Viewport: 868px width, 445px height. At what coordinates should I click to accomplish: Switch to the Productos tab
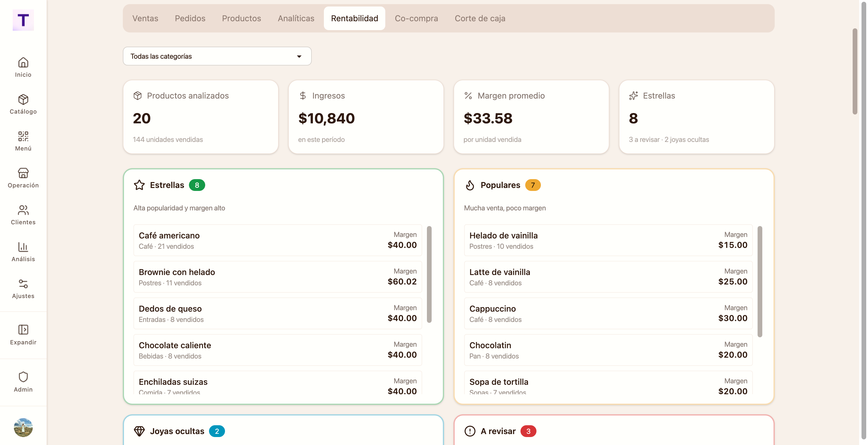[x=241, y=18]
